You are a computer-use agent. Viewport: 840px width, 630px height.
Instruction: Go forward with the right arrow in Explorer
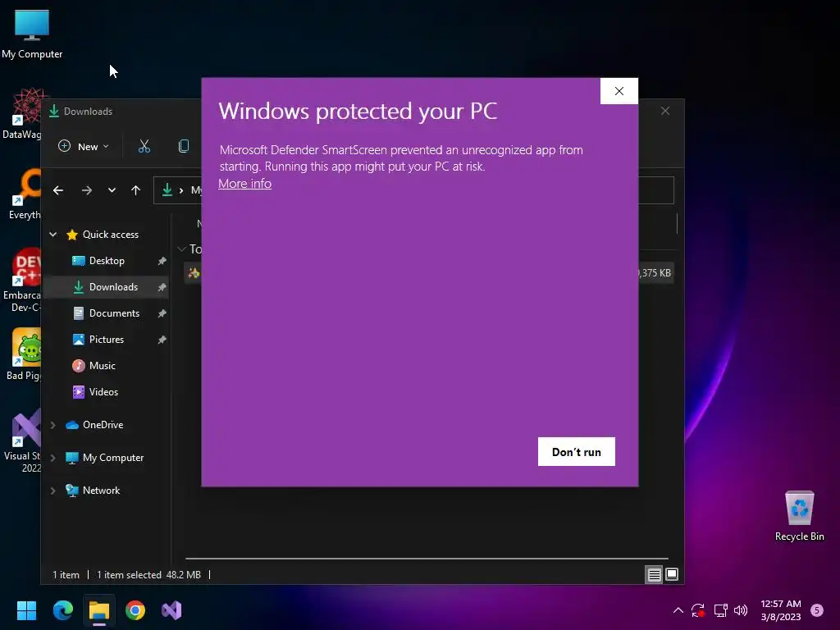[86, 190]
